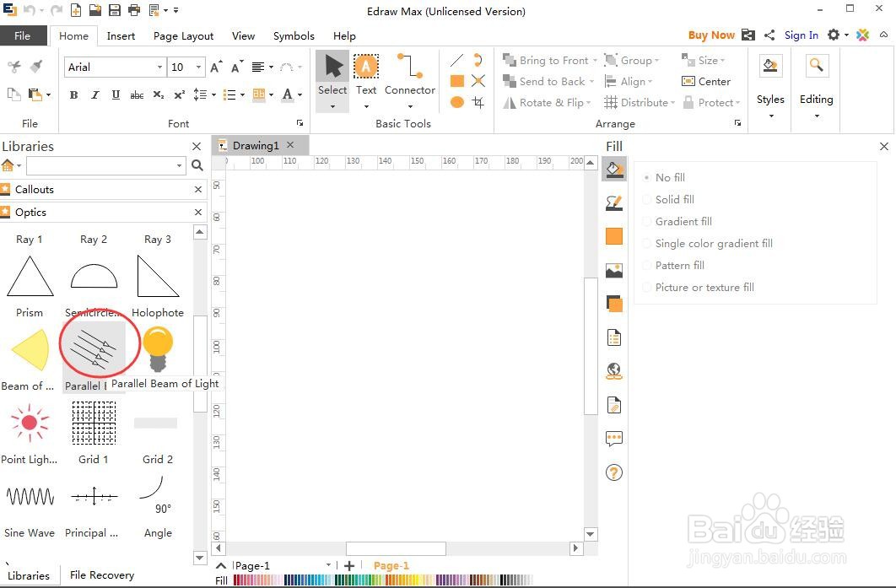Toggle strikethrough formatting

(x=138, y=94)
